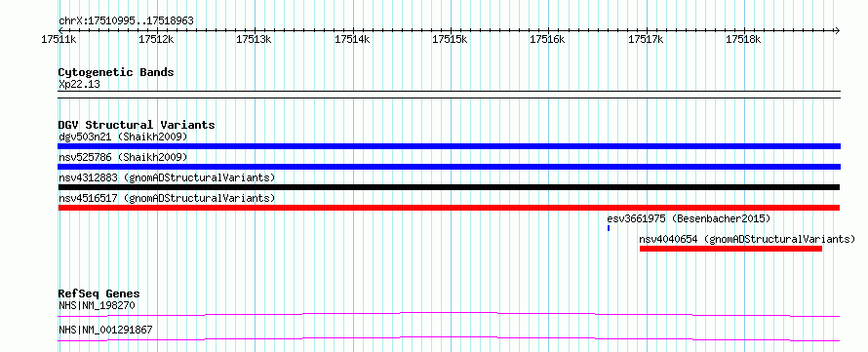This screenshot has width=868, height=352.
Task: Click the short red bar under nsv4040654
Action: coord(730,249)
